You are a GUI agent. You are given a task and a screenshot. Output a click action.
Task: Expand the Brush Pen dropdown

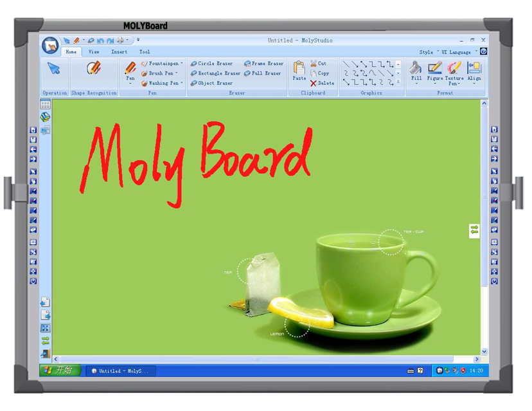[177, 73]
